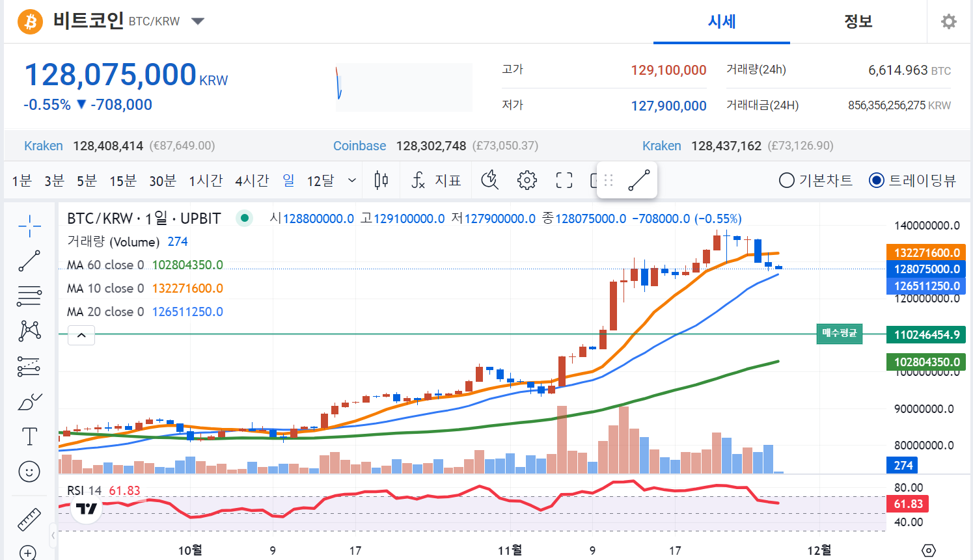Click the mini price sparkline thumbnail
Image resolution: width=973 pixels, height=560 pixels.
tap(404, 88)
